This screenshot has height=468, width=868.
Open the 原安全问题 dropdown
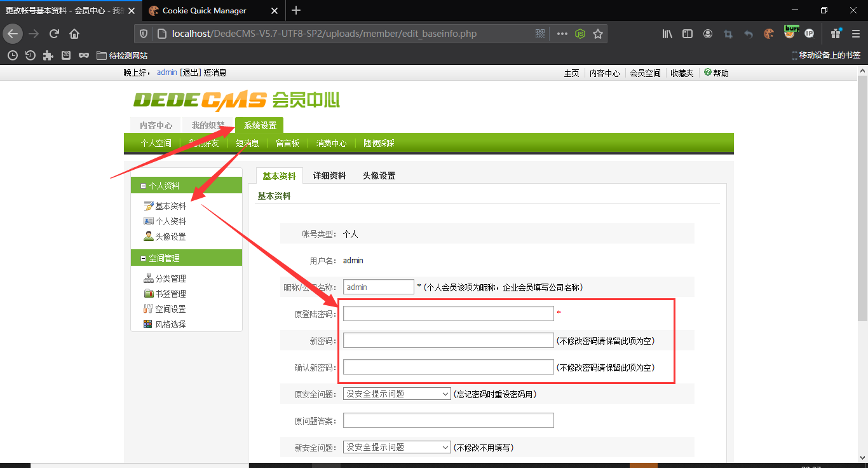397,394
